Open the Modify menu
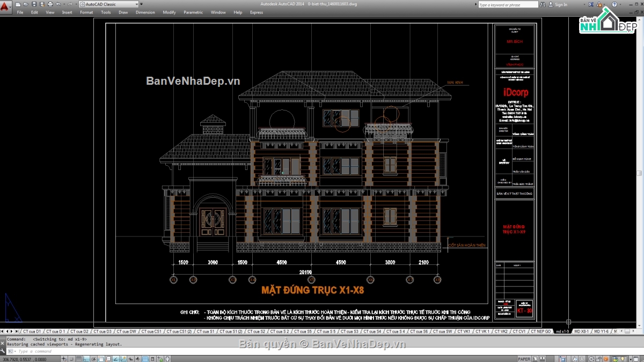The image size is (644, 362). tap(169, 12)
